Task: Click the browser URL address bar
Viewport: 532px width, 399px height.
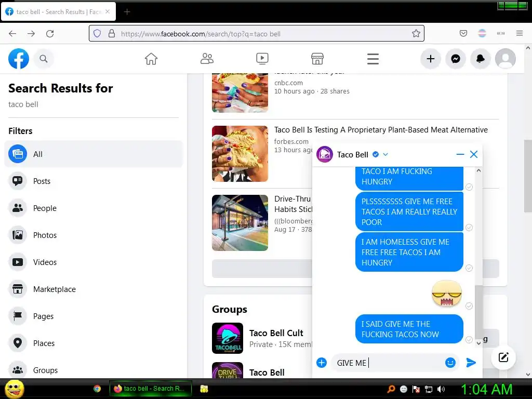Action: (257, 33)
